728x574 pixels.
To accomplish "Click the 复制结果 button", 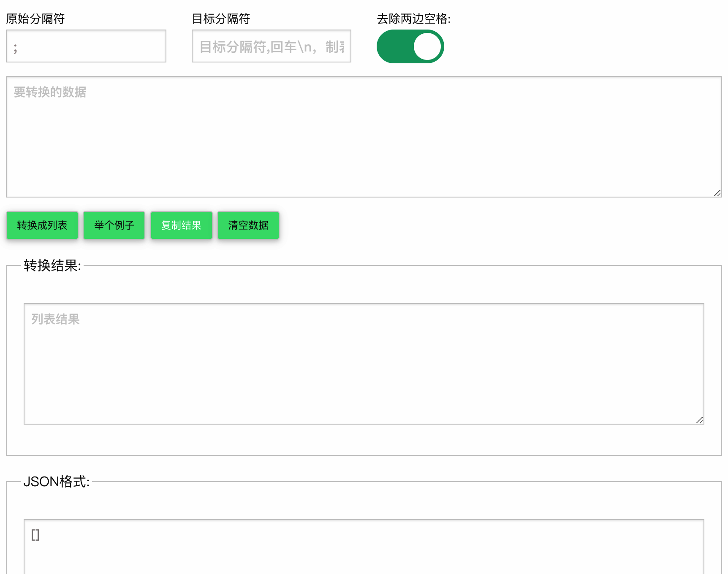I will (182, 225).
